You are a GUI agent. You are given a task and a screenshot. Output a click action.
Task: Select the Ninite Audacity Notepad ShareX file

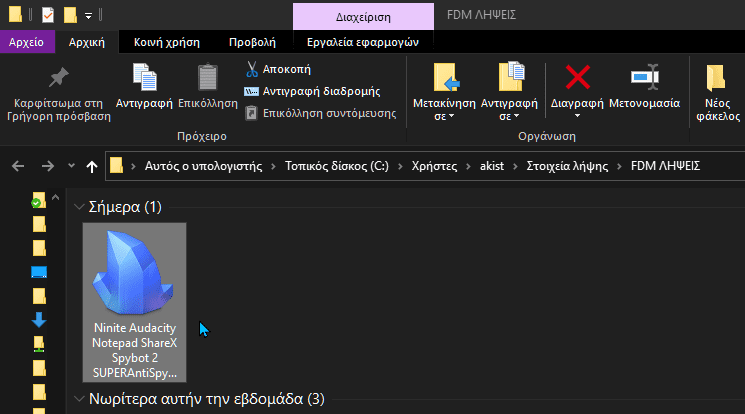click(x=134, y=302)
